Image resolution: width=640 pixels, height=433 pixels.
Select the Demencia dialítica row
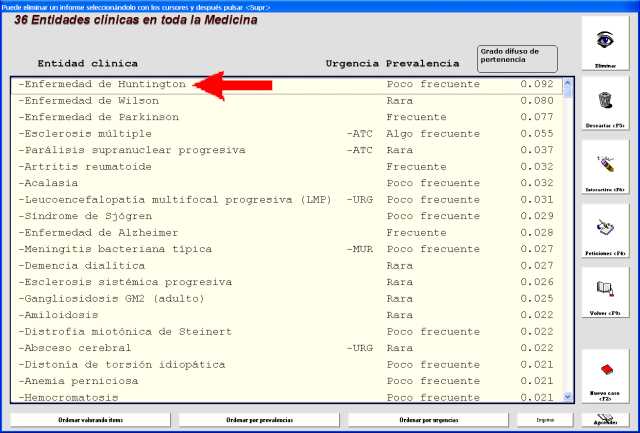(x=287, y=266)
